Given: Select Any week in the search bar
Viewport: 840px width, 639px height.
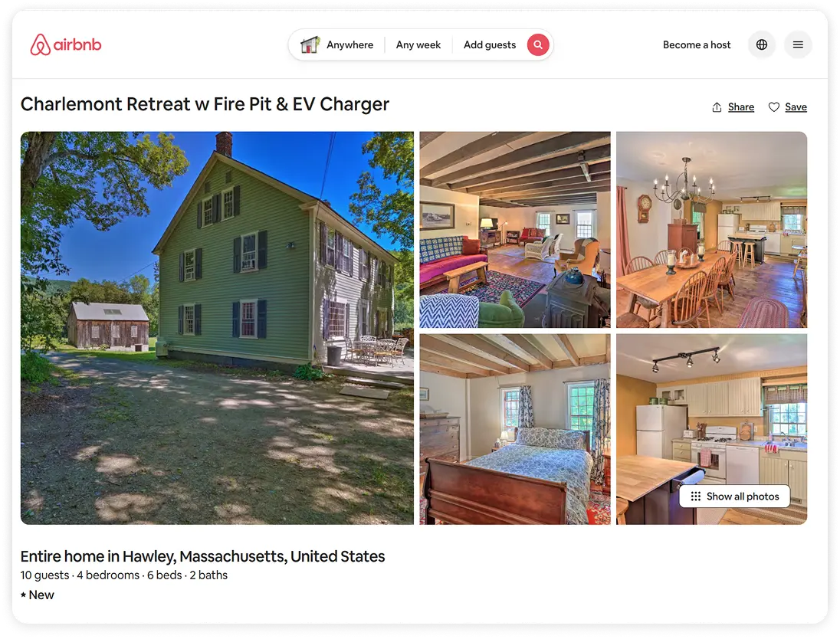Looking at the screenshot, I should point(418,45).
